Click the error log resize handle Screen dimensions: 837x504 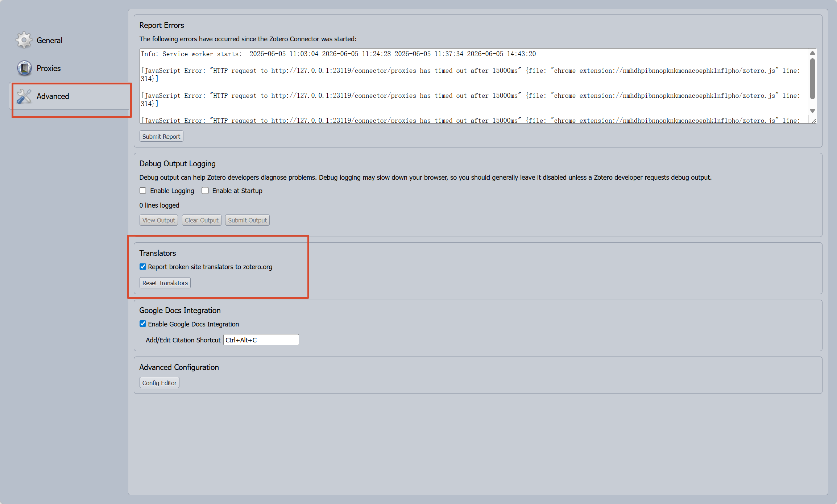(x=814, y=120)
